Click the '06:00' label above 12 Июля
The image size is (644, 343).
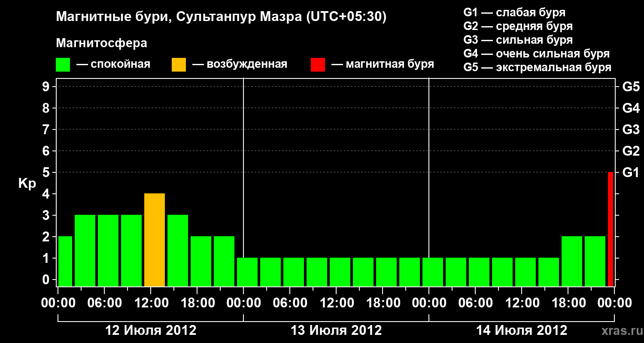coord(104,303)
